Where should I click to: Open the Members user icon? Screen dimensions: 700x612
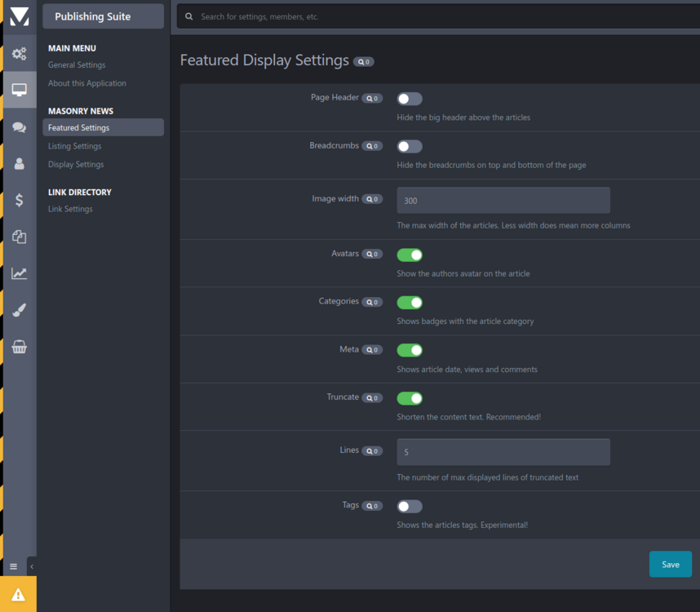point(19,164)
